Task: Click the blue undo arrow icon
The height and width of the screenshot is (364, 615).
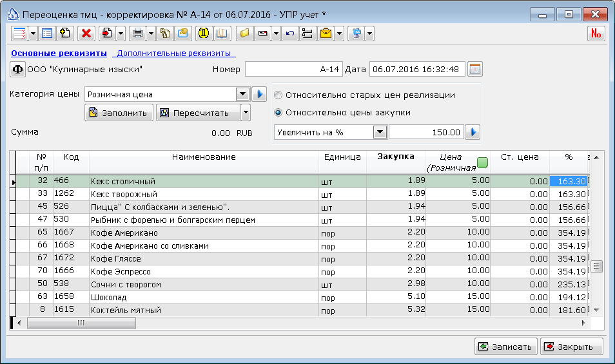Action: [290, 34]
